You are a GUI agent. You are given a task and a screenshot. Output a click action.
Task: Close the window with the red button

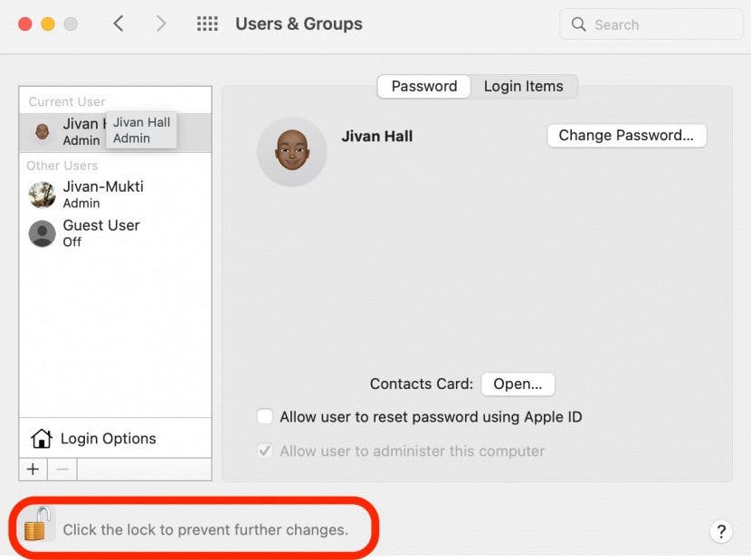pos(25,24)
